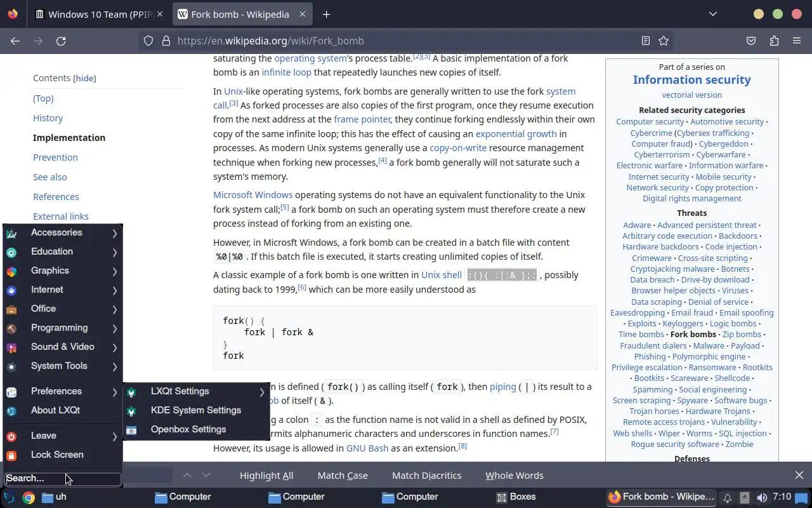Follow the 'Microsoft Windows' link

pos(252,195)
